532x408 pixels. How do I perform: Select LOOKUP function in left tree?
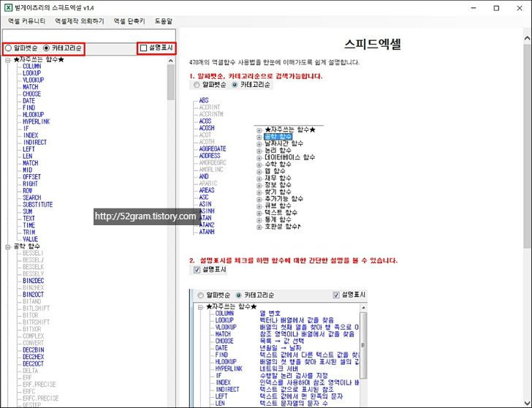click(31, 73)
